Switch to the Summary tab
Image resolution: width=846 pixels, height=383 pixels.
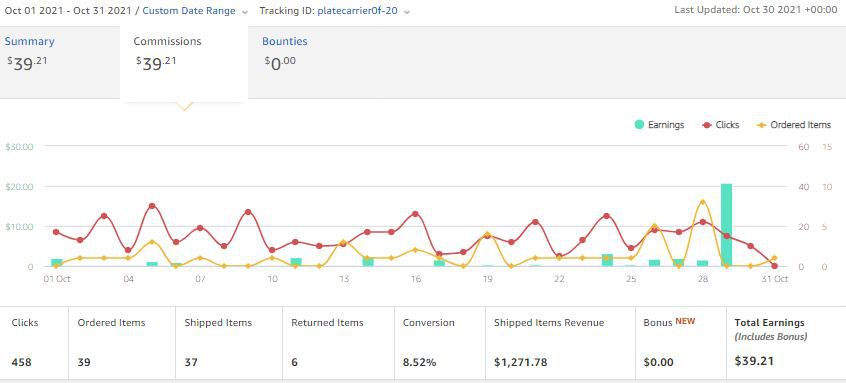click(x=30, y=41)
